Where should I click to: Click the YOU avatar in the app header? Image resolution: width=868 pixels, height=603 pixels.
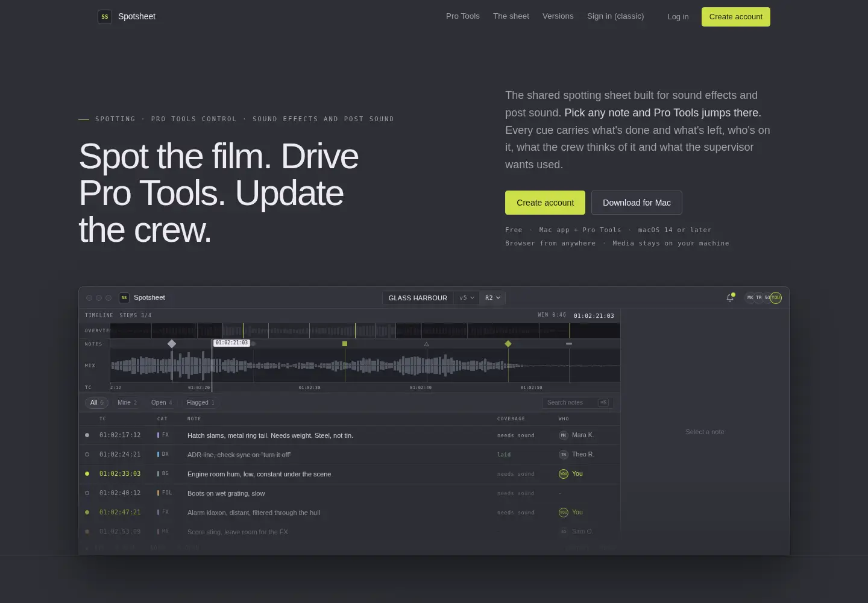click(776, 298)
